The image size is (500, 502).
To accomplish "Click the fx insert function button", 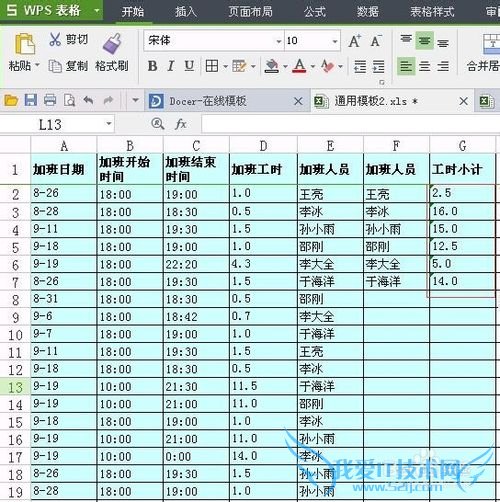I will [180, 124].
